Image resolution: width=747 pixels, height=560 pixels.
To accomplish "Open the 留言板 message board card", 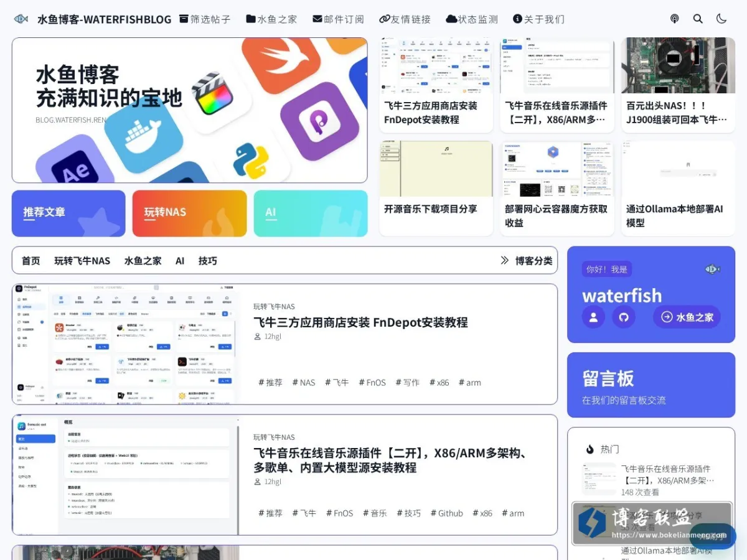I will 651,385.
